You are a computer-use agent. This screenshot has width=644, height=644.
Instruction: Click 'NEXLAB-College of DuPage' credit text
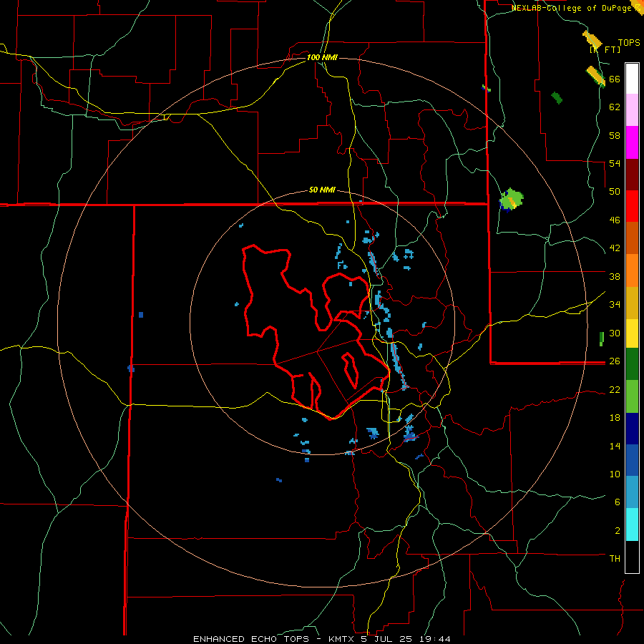pyautogui.click(x=571, y=8)
